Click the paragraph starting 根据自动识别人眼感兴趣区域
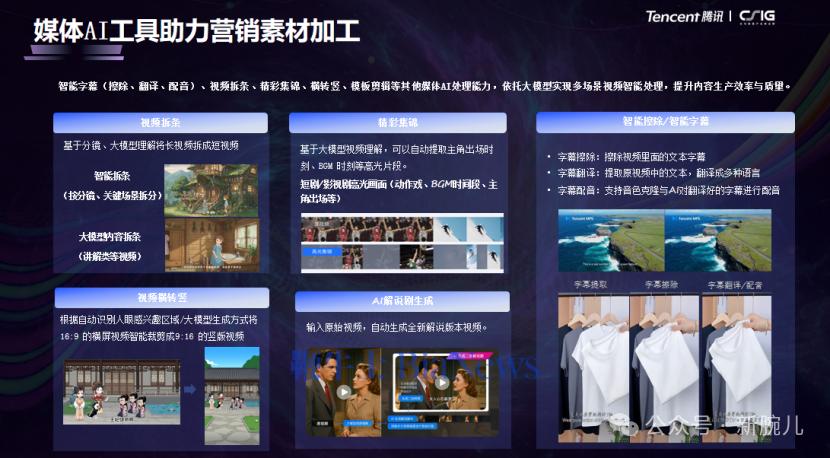The width and height of the screenshot is (830, 458). pyautogui.click(x=161, y=328)
